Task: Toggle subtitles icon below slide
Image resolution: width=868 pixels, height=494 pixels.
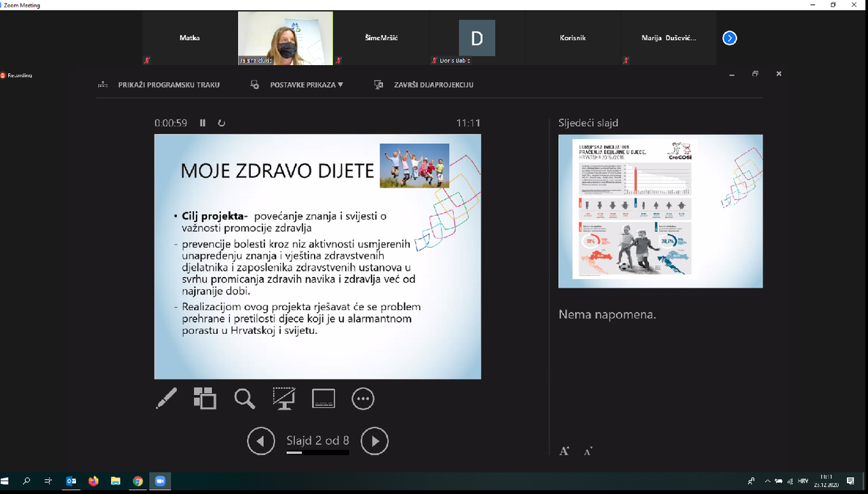Action: click(x=323, y=398)
